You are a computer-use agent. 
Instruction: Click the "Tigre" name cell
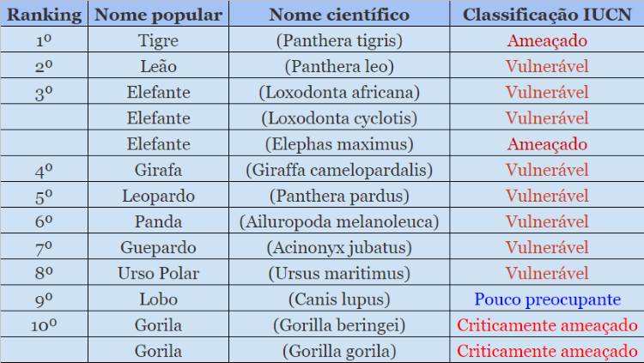point(158,40)
